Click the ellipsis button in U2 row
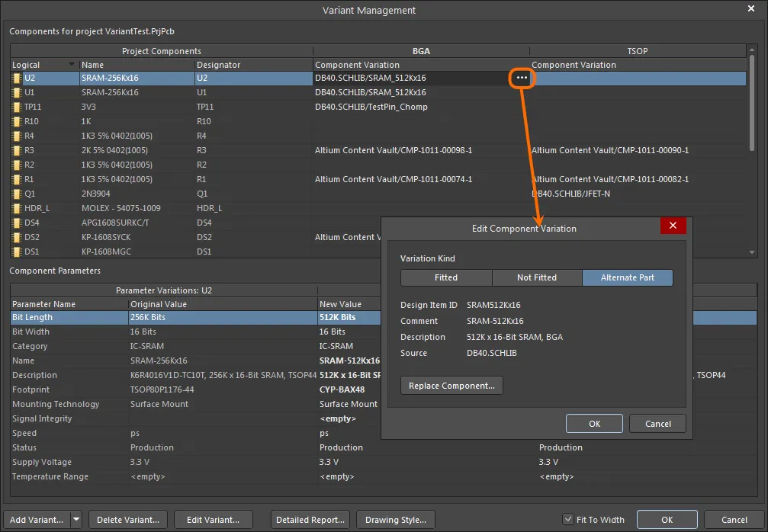Image resolution: width=768 pixels, height=532 pixels. coord(522,78)
